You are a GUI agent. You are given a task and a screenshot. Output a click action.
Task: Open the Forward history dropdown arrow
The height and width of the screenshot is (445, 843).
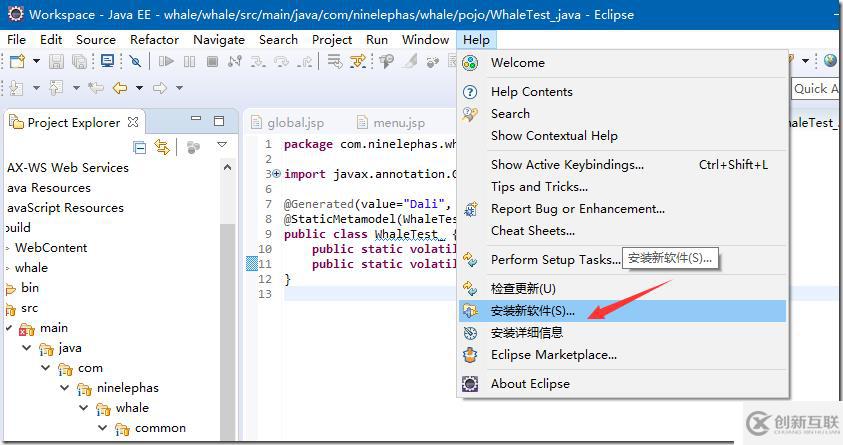[180, 88]
